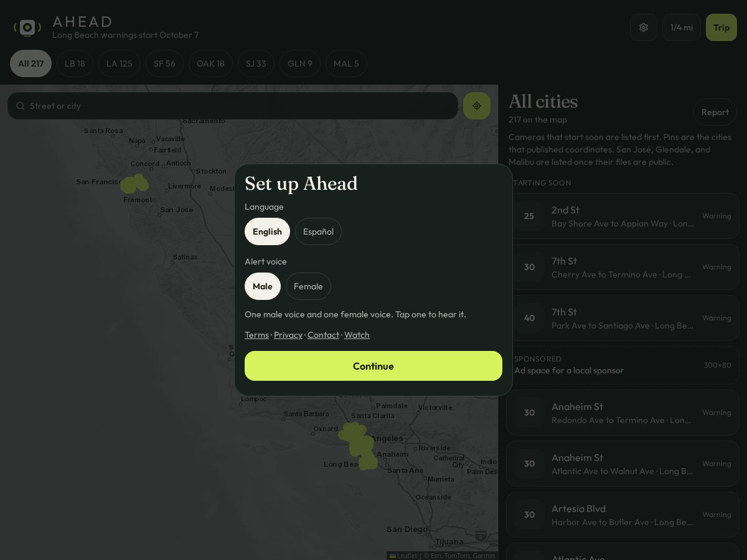Image resolution: width=747 pixels, height=560 pixels.
Task: Open the 7th St Park Ave camera card
Action: pyautogui.click(x=622, y=318)
